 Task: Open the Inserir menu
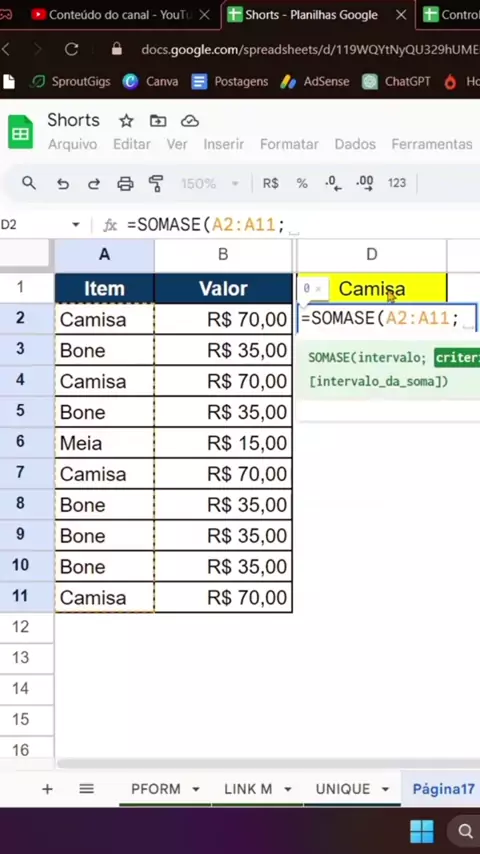(x=223, y=144)
